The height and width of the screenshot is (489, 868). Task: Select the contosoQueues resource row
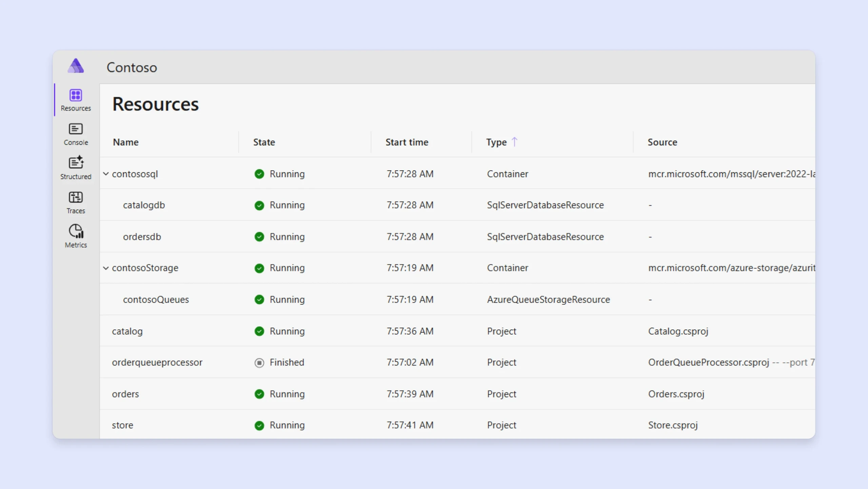point(156,300)
